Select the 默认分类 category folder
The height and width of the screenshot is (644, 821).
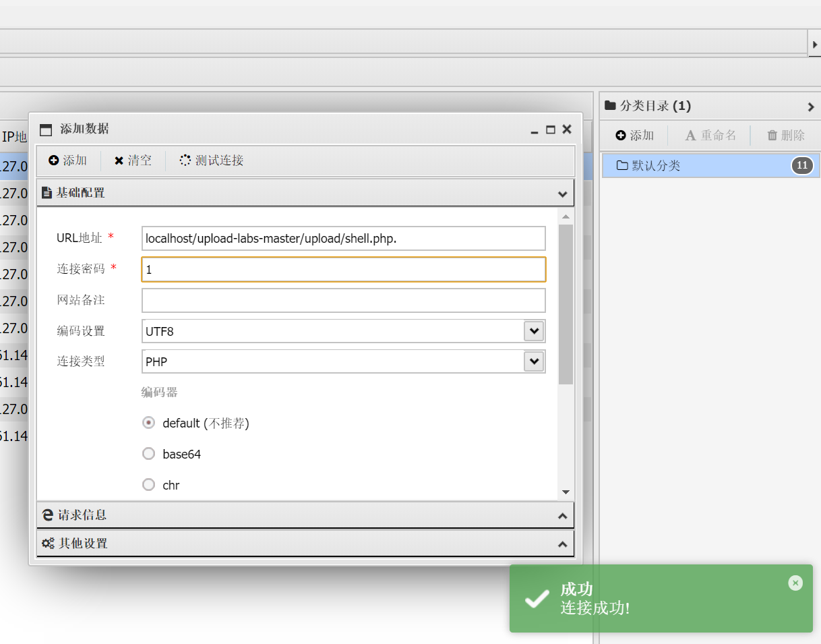710,165
